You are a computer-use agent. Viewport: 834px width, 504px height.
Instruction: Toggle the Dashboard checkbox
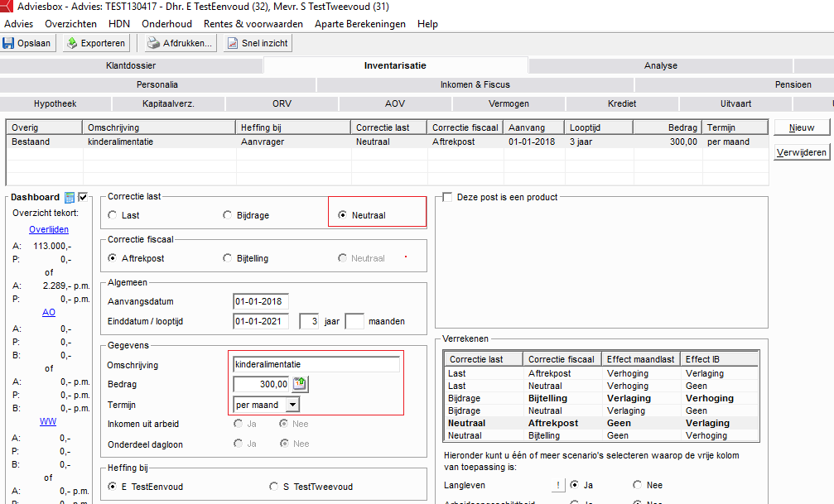(83, 197)
